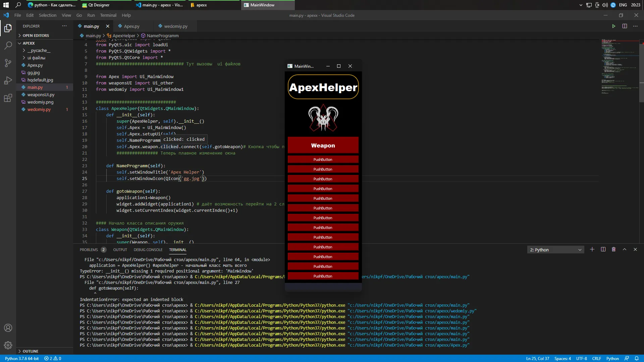
Task: Click Ln 25, Col 37 in status bar
Action: (x=538, y=358)
